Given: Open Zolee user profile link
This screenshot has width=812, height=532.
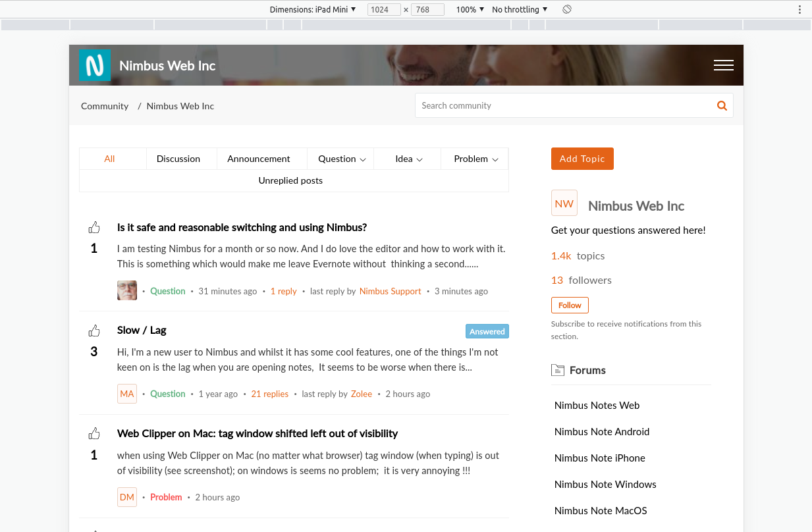Looking at the screenshot, I should click(x=361, y=394).
